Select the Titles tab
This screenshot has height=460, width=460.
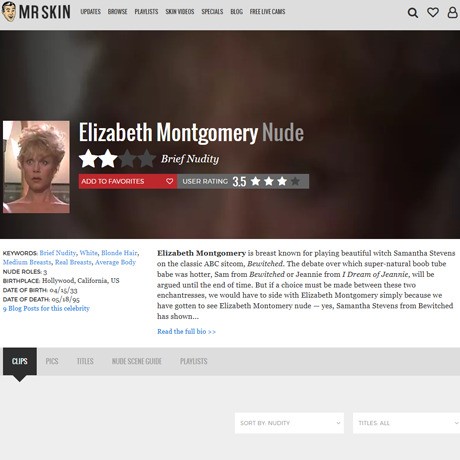click(85, 361)
